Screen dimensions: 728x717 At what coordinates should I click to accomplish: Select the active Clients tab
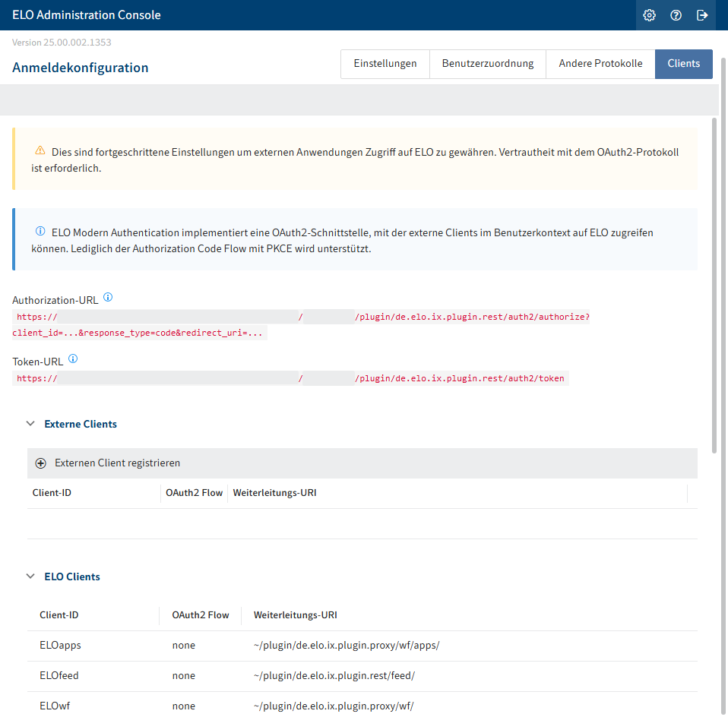pyautogui.click(x=683, y=64)
